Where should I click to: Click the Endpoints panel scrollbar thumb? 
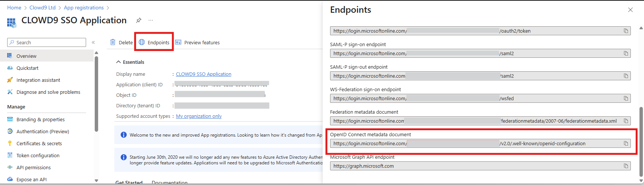tap(641, 141)
